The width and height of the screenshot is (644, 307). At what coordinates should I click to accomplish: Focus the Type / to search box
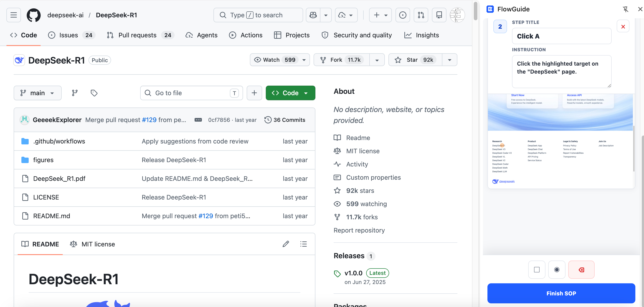258,15
